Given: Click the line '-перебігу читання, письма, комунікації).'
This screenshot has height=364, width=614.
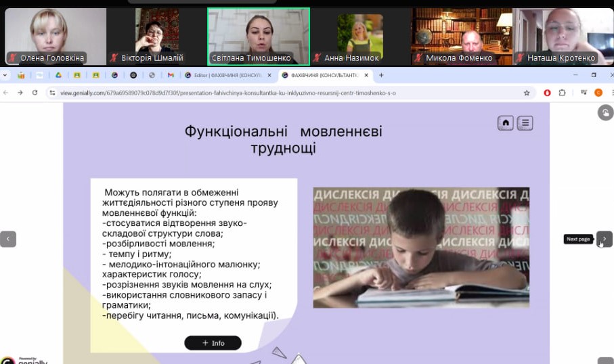Looking at the screenshot, I should click(190, 315).
